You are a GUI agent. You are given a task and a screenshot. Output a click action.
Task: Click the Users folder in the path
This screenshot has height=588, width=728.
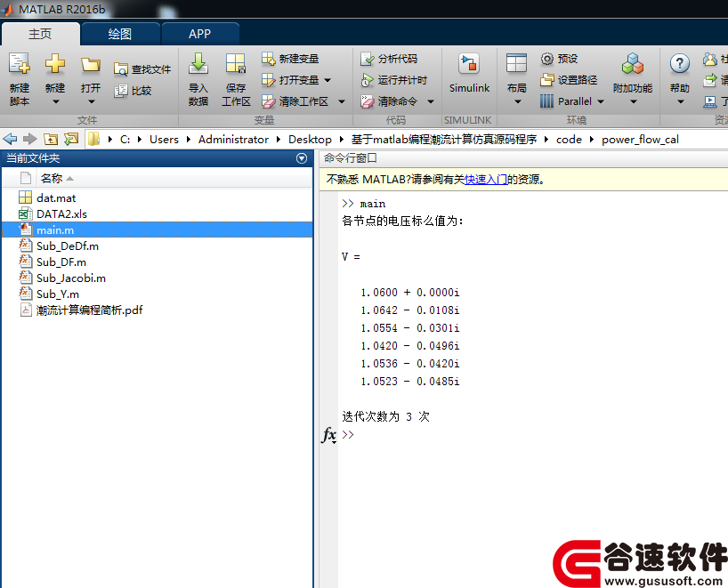point(164,140)
